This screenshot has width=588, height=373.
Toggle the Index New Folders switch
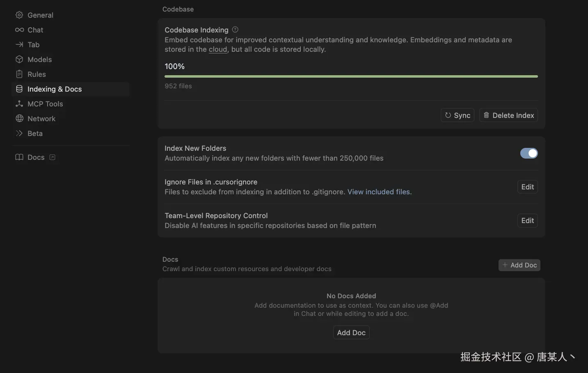[x=529, y=153]
